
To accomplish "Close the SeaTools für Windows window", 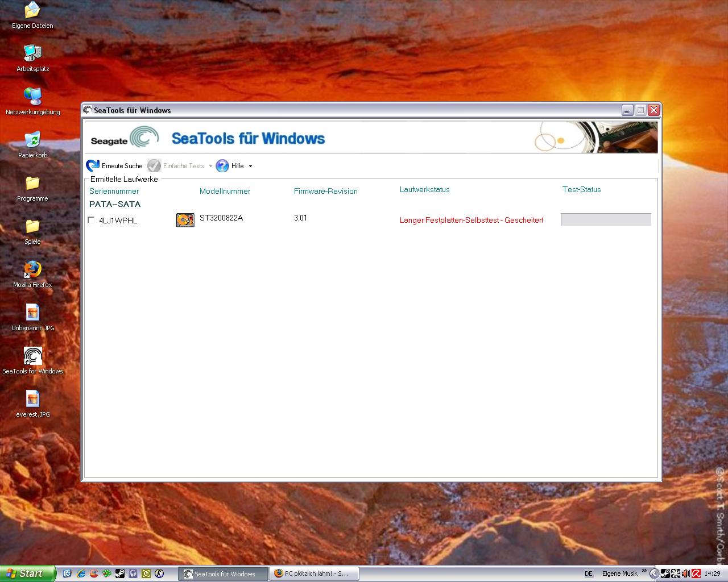I will [653, 110].
